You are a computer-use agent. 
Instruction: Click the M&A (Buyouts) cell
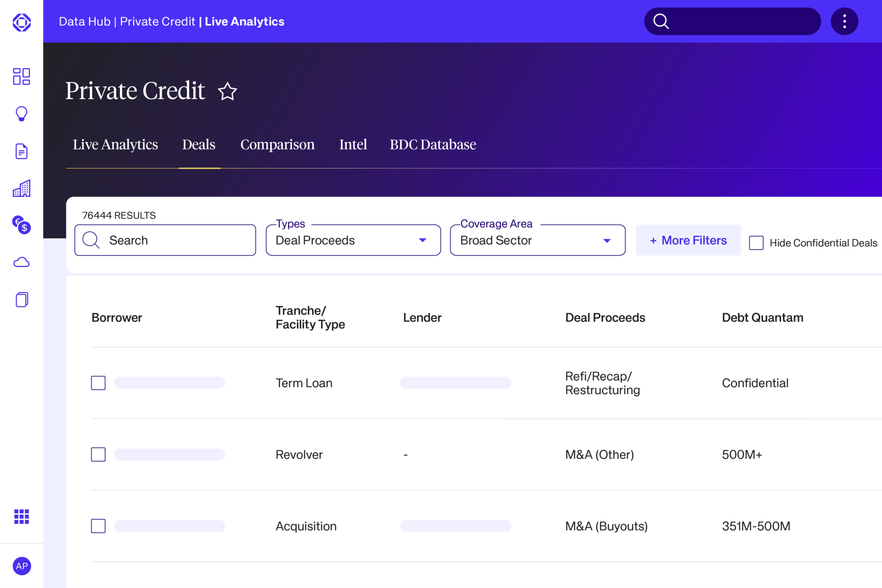[606, 526]
